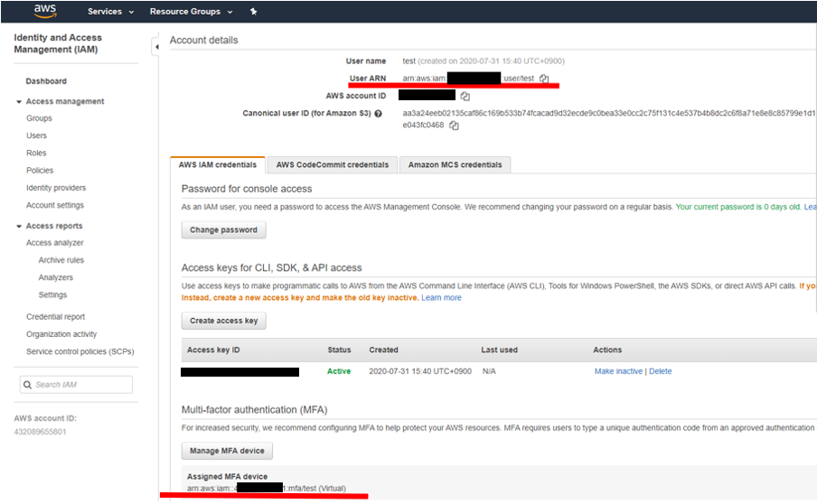Screen dimensions: 817x504
Task: Open Service control policies (SCPs)
Action: 80,351
